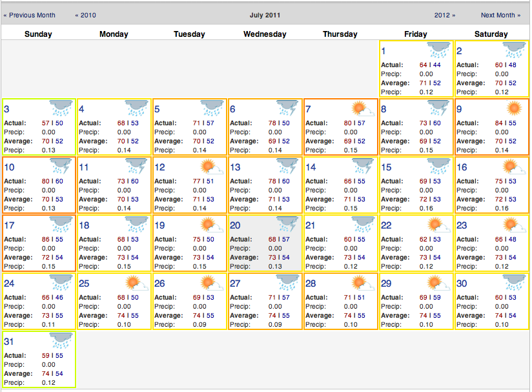Click the sunny icon on July 7
532x392 pixels.
pyautogui.click(x=362, y=108)
